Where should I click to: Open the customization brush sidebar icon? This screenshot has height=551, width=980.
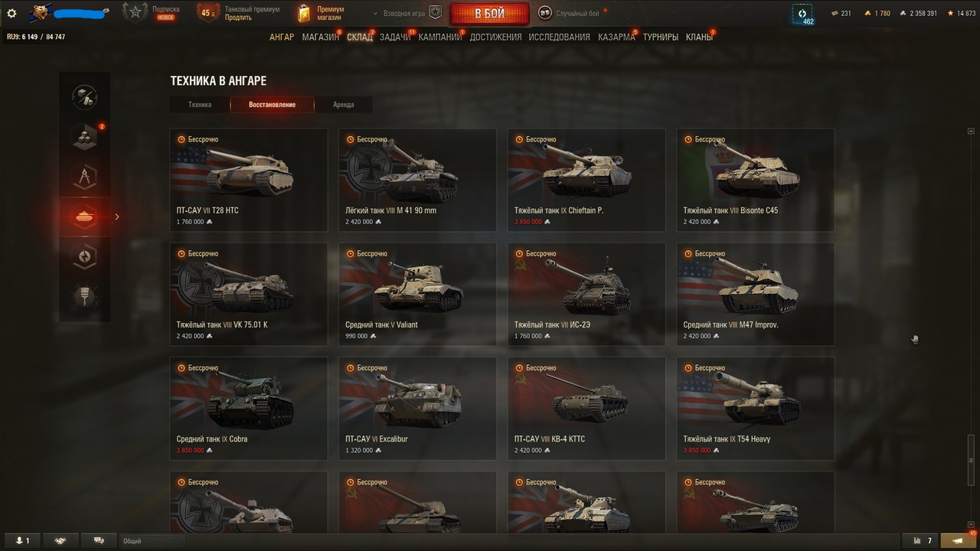85,295
